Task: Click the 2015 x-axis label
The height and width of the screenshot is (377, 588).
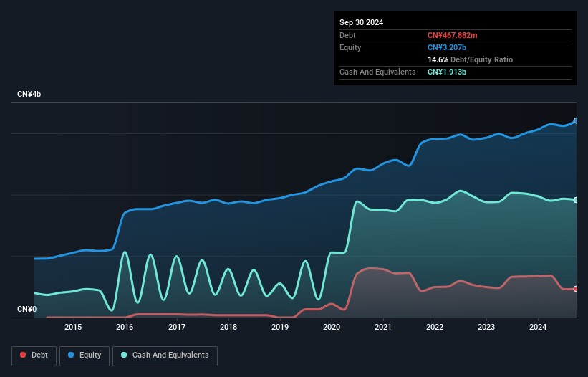Action: pos(73,327)
